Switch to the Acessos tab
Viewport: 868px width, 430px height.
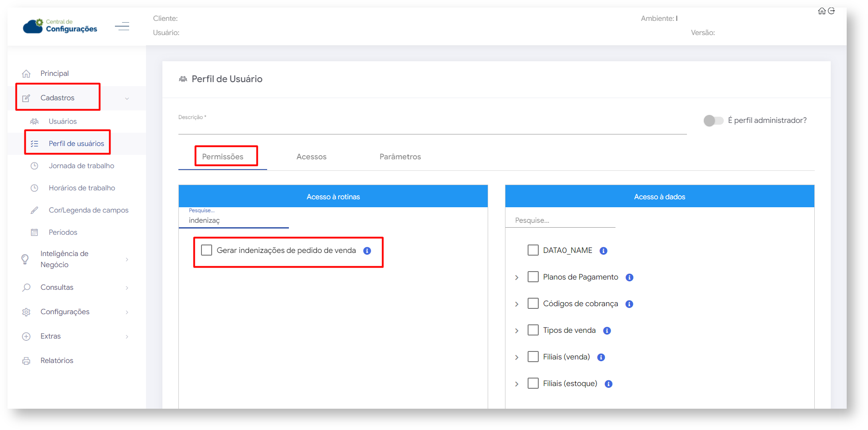(x=311, y=157)
